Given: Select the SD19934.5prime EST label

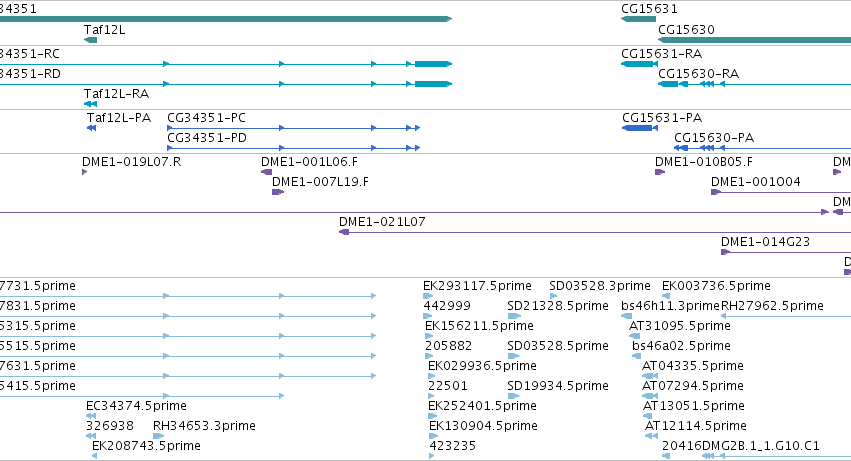Looking at the screenshot, I should [x=558, y=387].
